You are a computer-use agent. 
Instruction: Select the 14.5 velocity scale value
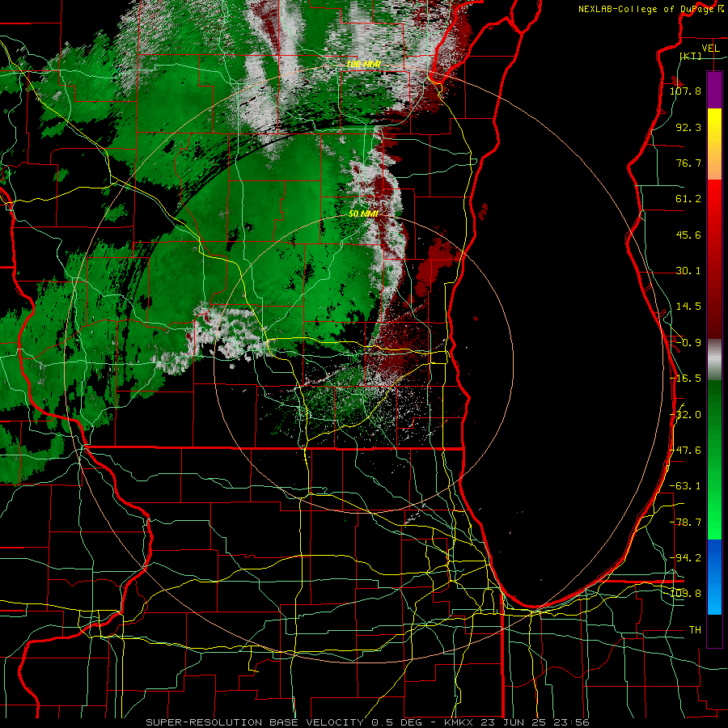[x=688, y=307]
